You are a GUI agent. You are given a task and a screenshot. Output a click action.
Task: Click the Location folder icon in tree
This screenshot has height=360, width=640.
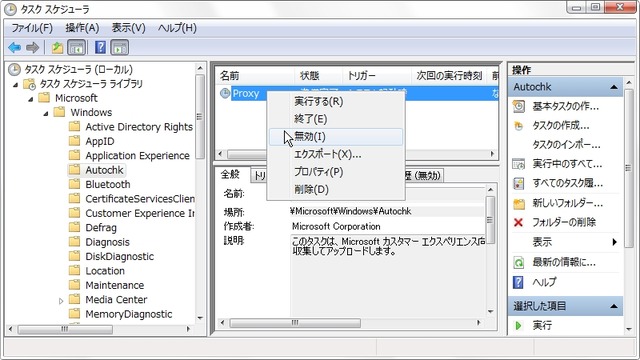click(74, 271)
